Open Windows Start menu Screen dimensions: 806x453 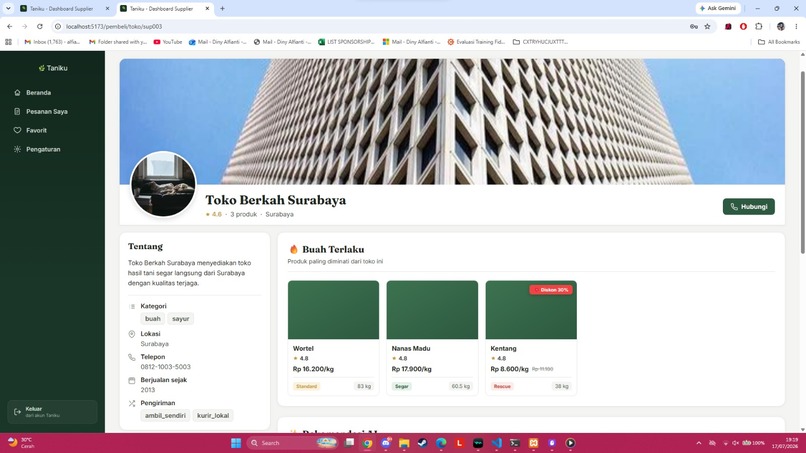236,443
